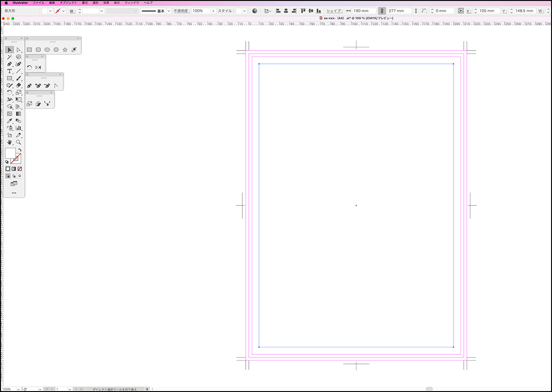
Task: Click the white fill color swatch
Action: pyautogui.click(x=10, y=153)
